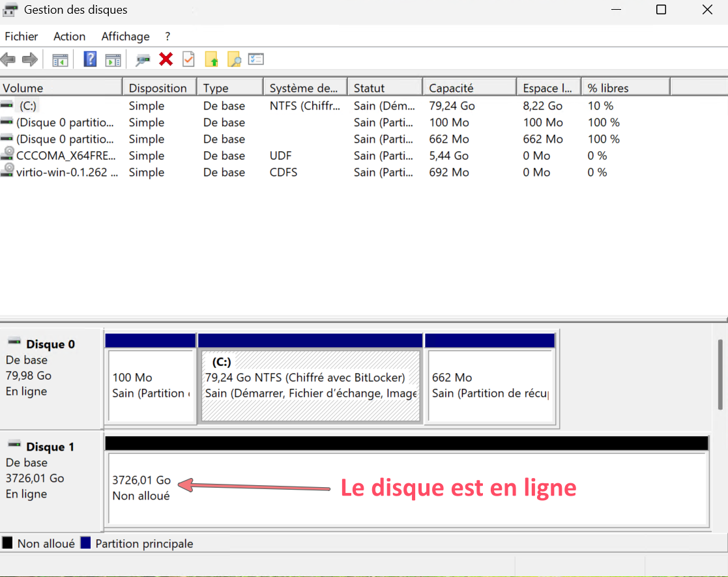Click the red X delete icon
The image size is (728, 577).
tap(166, 60)
